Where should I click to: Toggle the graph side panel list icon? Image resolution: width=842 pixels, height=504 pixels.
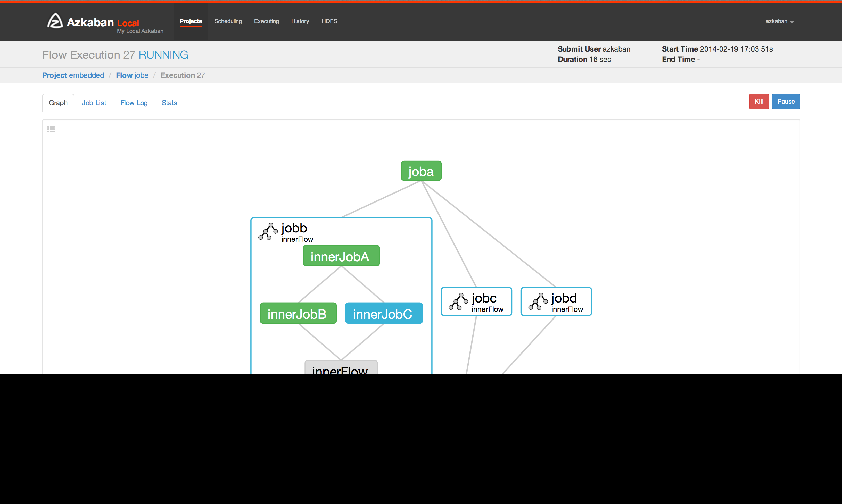pos(51,129)
